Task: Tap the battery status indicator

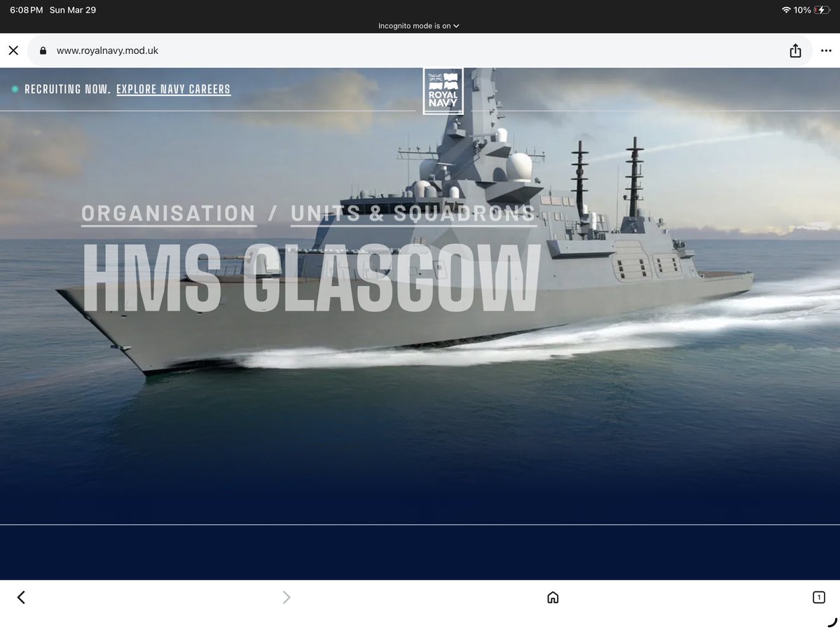Action: tap(822, 11)
